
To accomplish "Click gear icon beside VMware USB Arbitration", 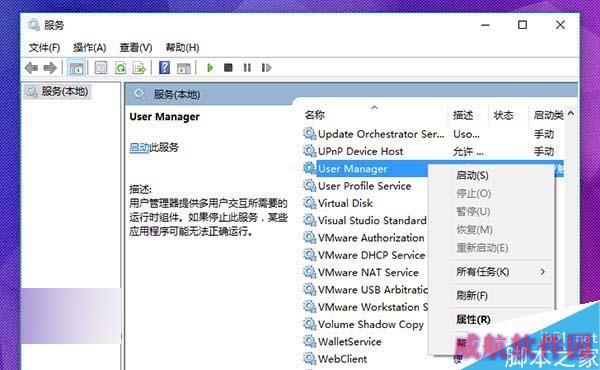I will [x=310, y=289].
